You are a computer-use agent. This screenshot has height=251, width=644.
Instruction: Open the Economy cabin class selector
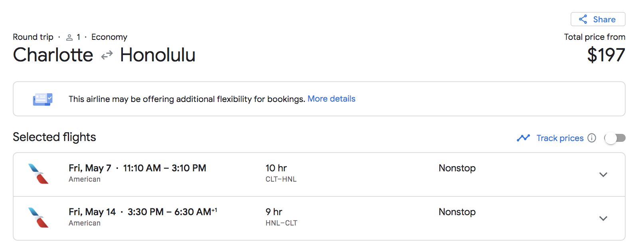coord(109,37)
